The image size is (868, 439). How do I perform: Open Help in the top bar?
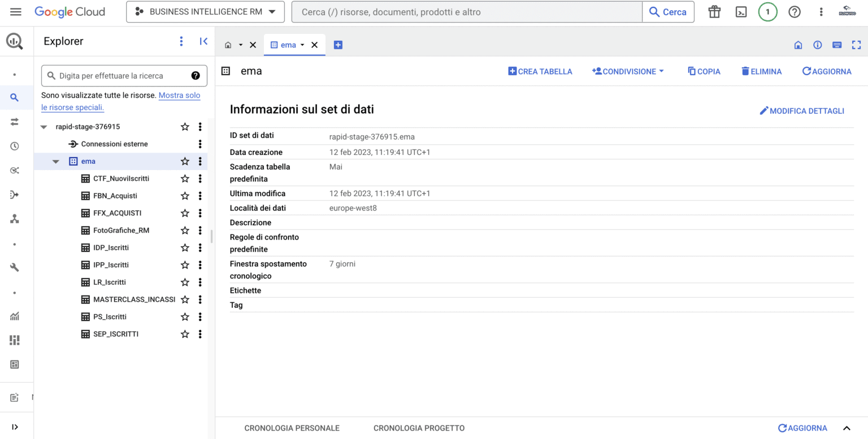click(x=795, y=11)
